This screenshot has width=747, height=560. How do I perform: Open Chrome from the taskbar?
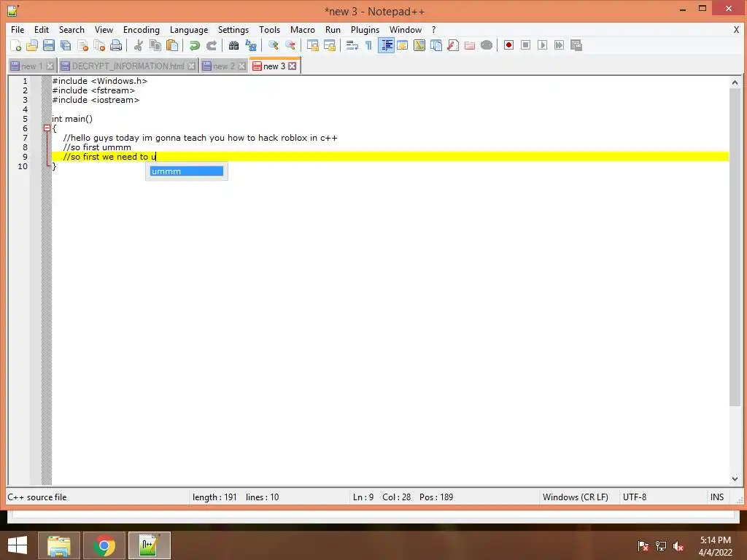coord(104,545)
